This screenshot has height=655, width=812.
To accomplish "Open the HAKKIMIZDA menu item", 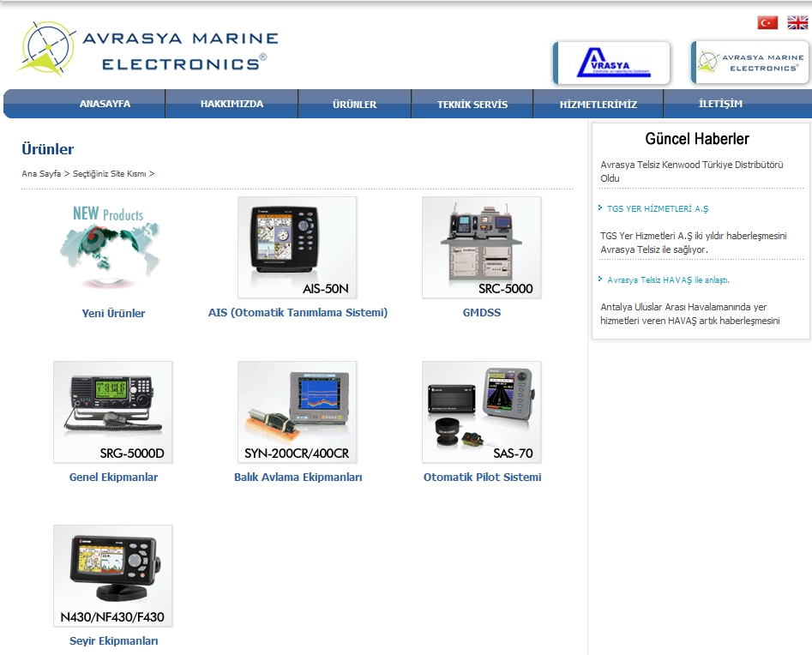I will click(232, 104).
